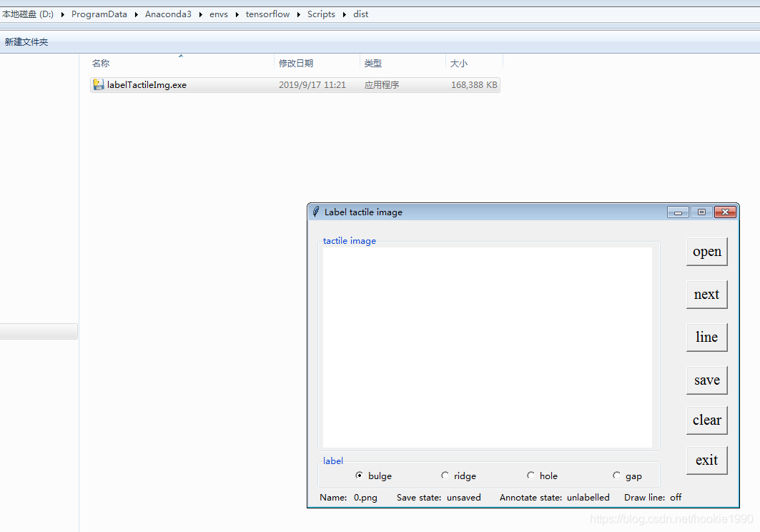Go to Anaconda3 folder in address bar
The width and height of the screenshot is (760, 532).
(x=168, y=14)
